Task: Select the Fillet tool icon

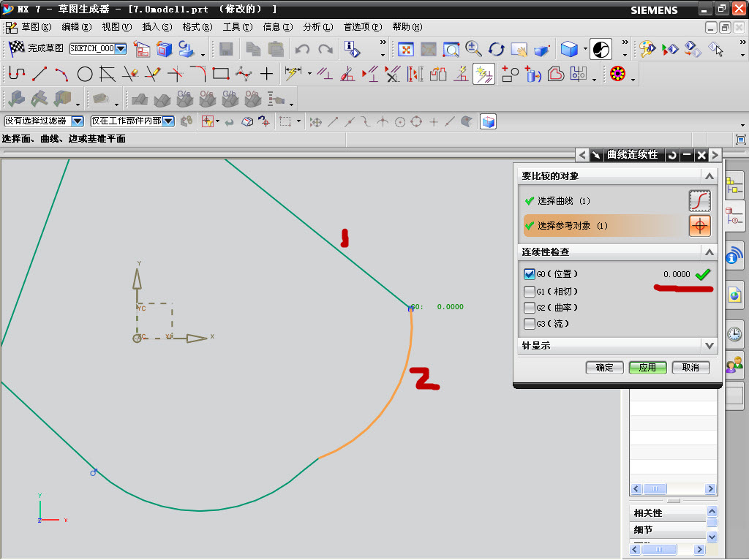Action: click(x=197, y=74)
